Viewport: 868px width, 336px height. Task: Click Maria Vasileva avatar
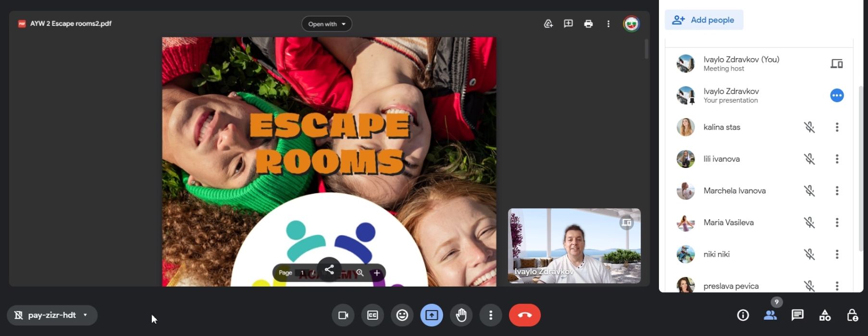coord(686,222)
